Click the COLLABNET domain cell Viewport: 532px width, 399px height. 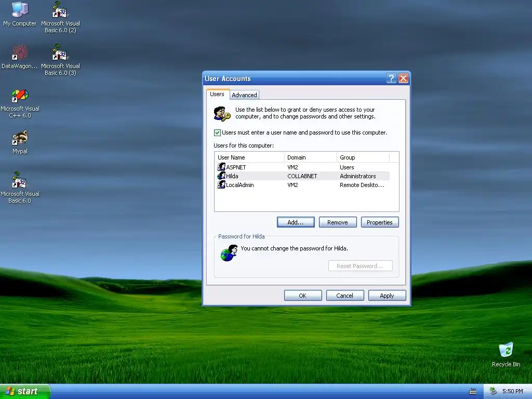pos(302,176)
